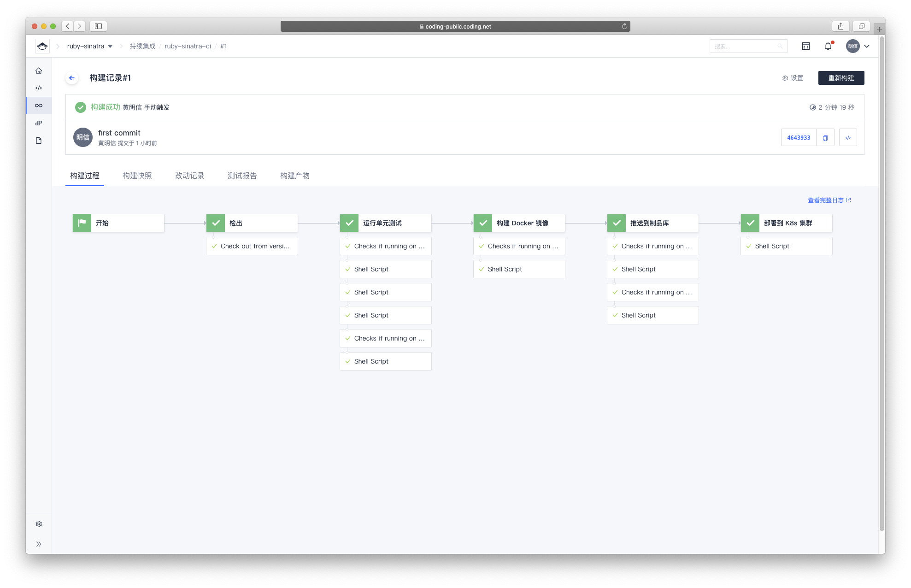
Task: Click the back arrow navigation icon
Action: point(72,77)
